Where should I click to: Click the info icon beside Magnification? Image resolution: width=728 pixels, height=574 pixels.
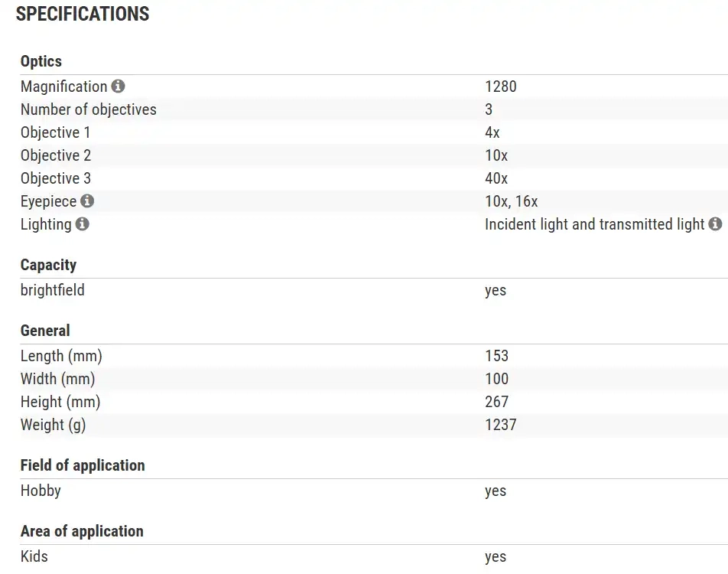[x=118, y=86]
